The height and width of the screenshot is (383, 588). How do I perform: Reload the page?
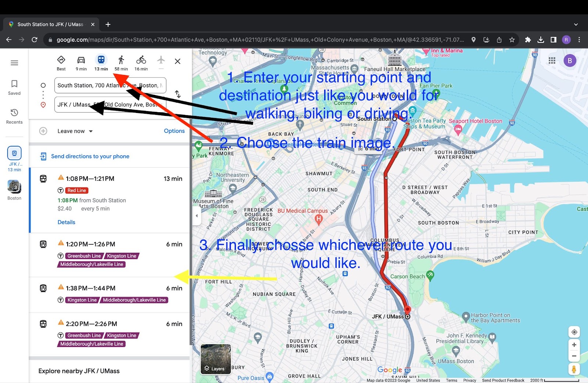[x=35, y=40]
